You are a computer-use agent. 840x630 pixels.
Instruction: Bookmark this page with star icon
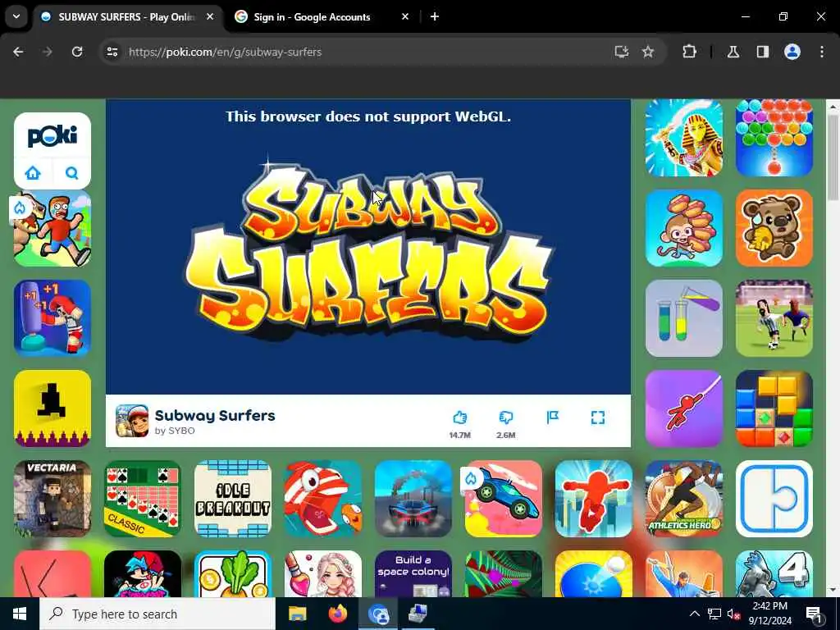[648, 52]
